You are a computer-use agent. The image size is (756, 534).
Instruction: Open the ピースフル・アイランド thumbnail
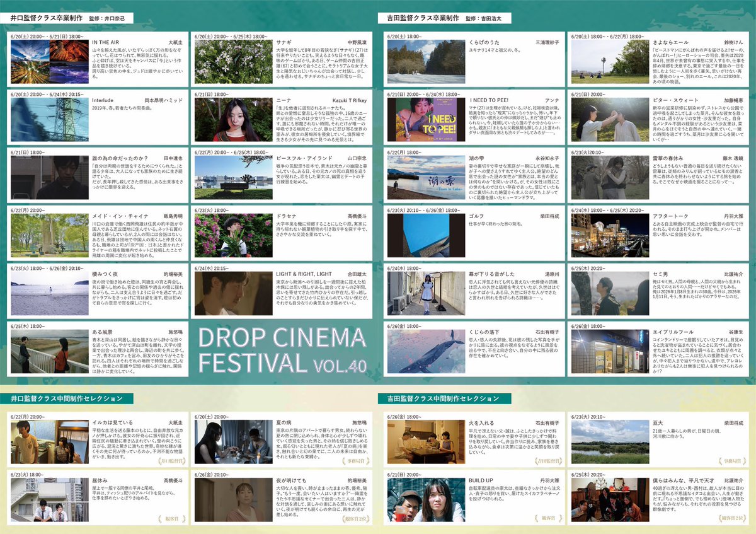(x=234, y=178)
